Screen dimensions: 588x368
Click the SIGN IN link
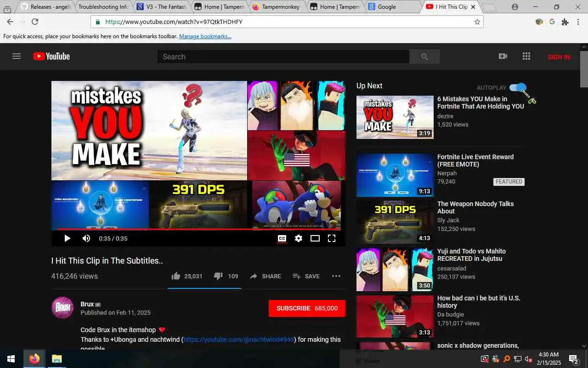559,57
